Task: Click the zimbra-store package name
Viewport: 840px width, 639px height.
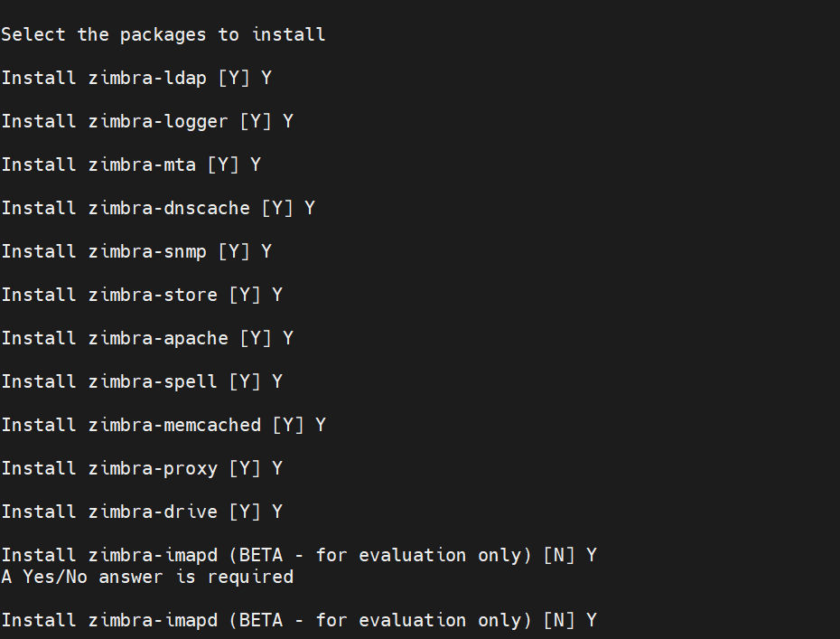Action: pyautogui.click(x=153, y=295)
